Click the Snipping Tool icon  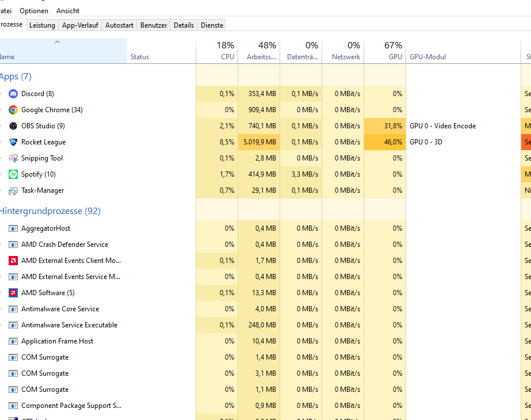pyautogui.click(x=13, y=158)
